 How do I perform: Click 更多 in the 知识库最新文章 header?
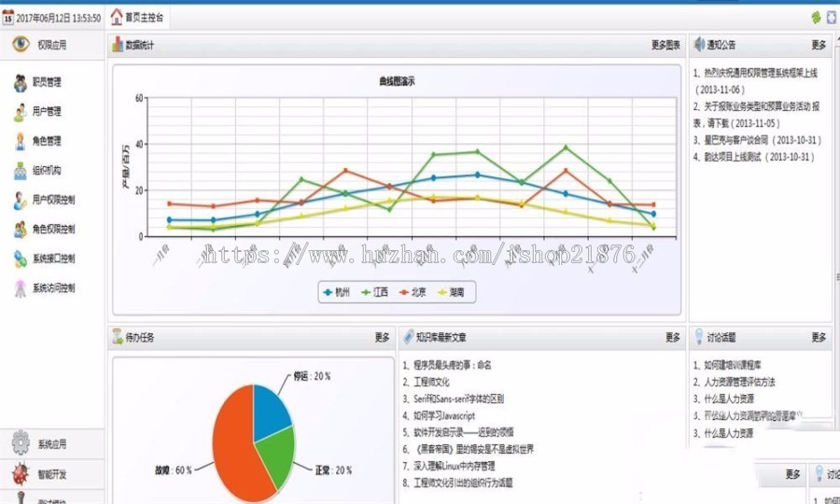tap(673, 338)
